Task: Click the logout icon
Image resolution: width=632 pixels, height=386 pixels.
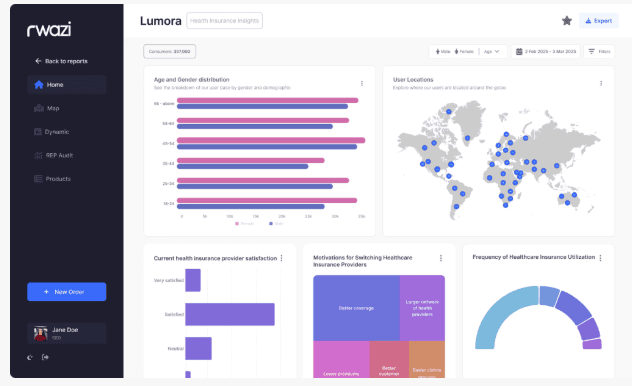Action: pos(45,357)
